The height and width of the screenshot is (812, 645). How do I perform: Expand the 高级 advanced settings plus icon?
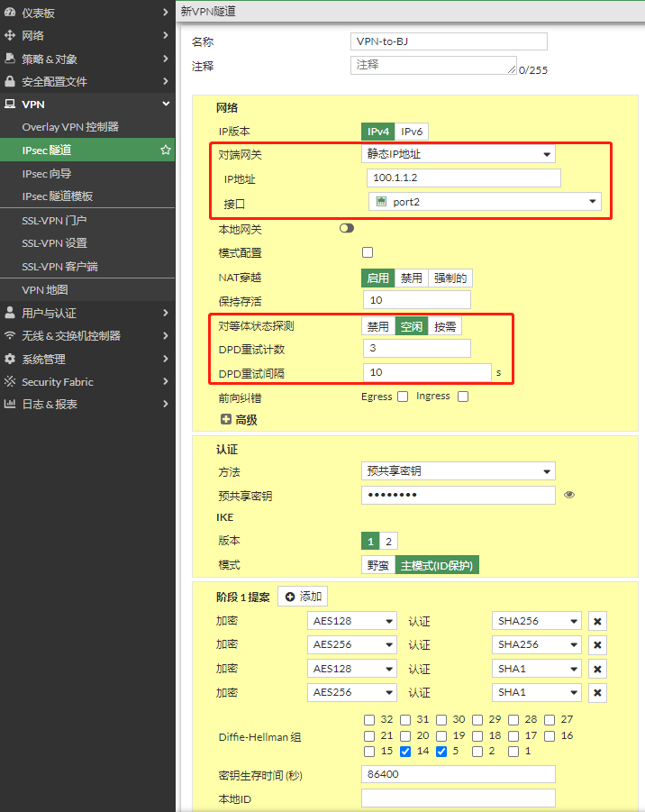(226, 420)
